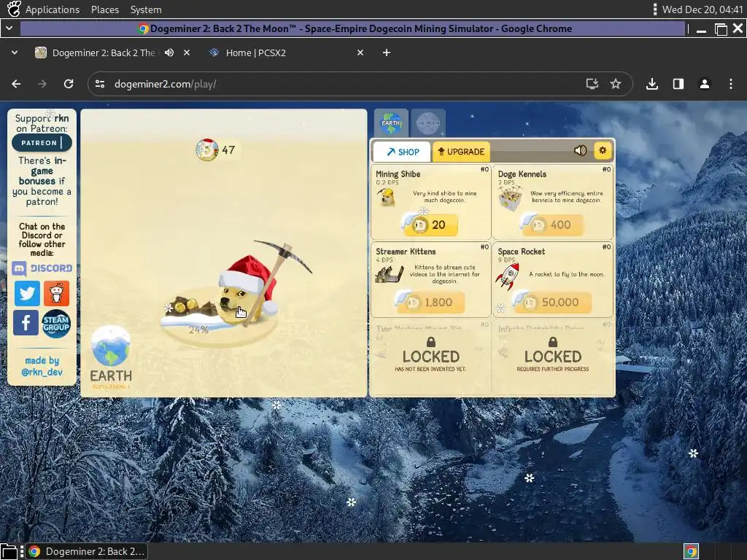Buy Streamer Kittens for 1,800 coins

point(430,303)
